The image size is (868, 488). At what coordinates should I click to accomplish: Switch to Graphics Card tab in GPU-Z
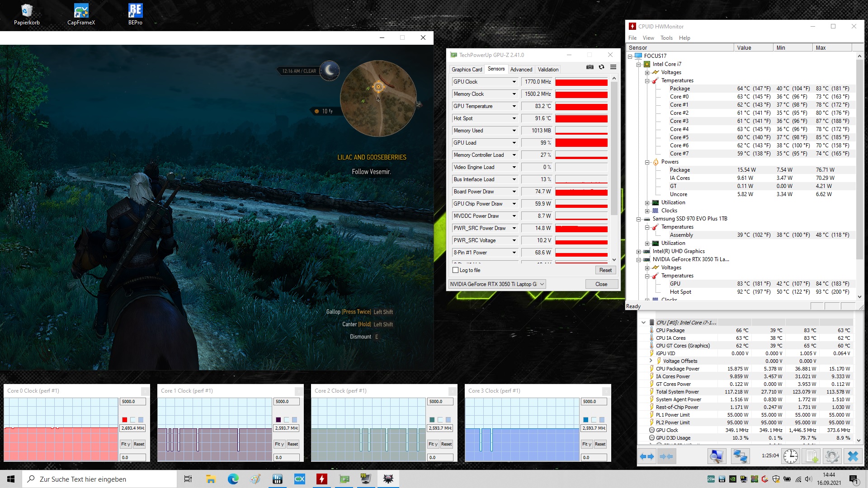[x=467, y=70]
